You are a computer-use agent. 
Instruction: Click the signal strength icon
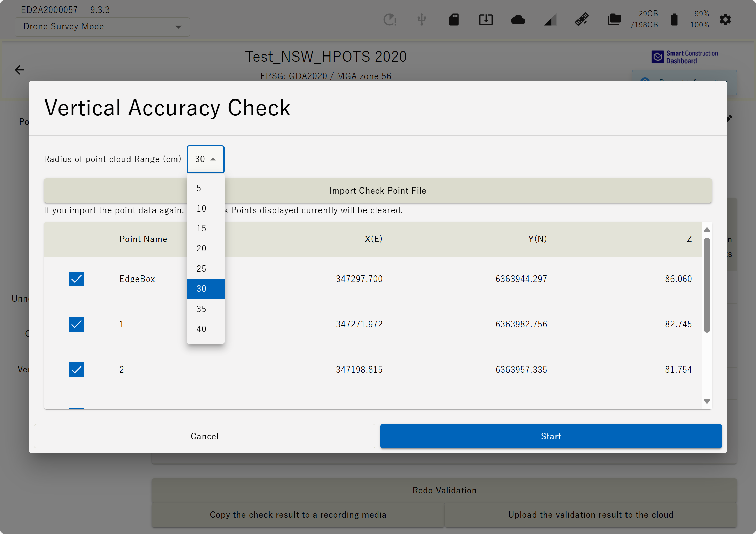[550, 20]
